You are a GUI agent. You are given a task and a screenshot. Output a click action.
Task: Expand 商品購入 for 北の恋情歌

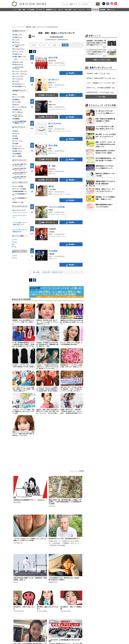(x=71, y=265)
